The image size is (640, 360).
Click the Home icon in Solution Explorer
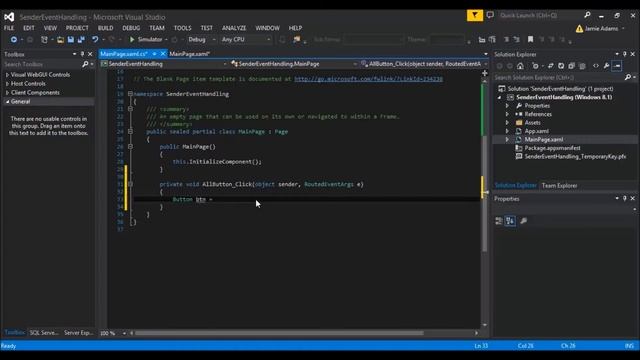point(520,66)
